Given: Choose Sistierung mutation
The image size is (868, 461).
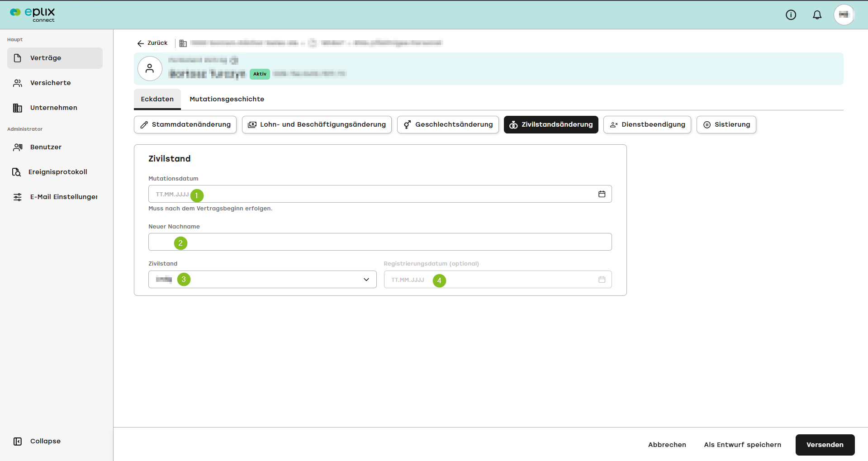Looking at the screenshot, I should pyautogui.click(x=726, y=124).
